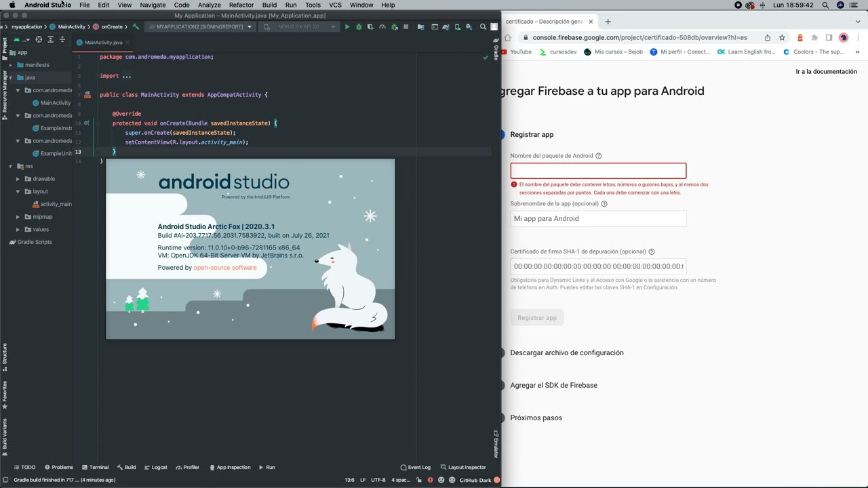
Task: Open the Profiler tool tab
Action: click(x=187, y=467)
